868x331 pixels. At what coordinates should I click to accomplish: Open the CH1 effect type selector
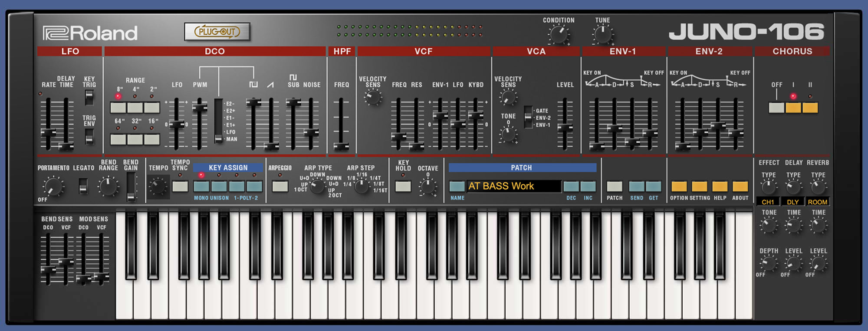coord(768,202)
